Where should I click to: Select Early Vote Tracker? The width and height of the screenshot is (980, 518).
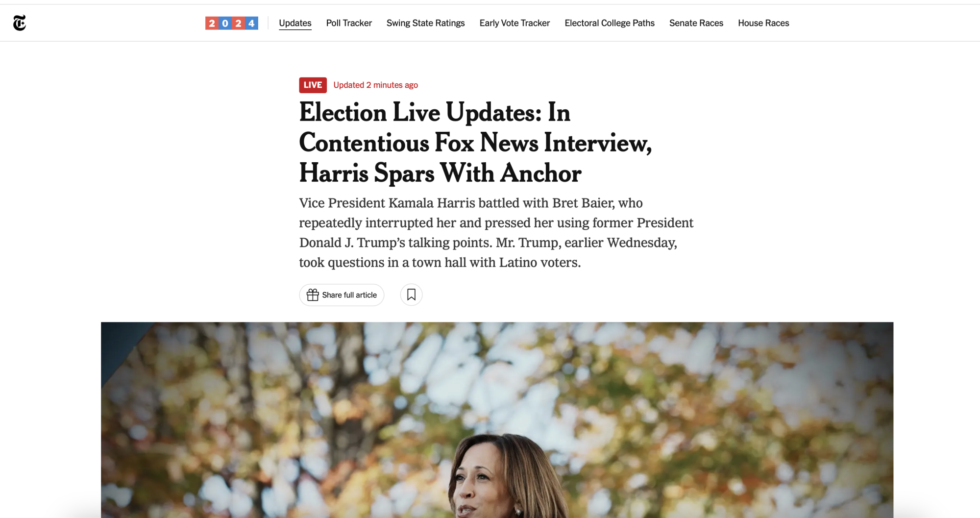[514, 23]
